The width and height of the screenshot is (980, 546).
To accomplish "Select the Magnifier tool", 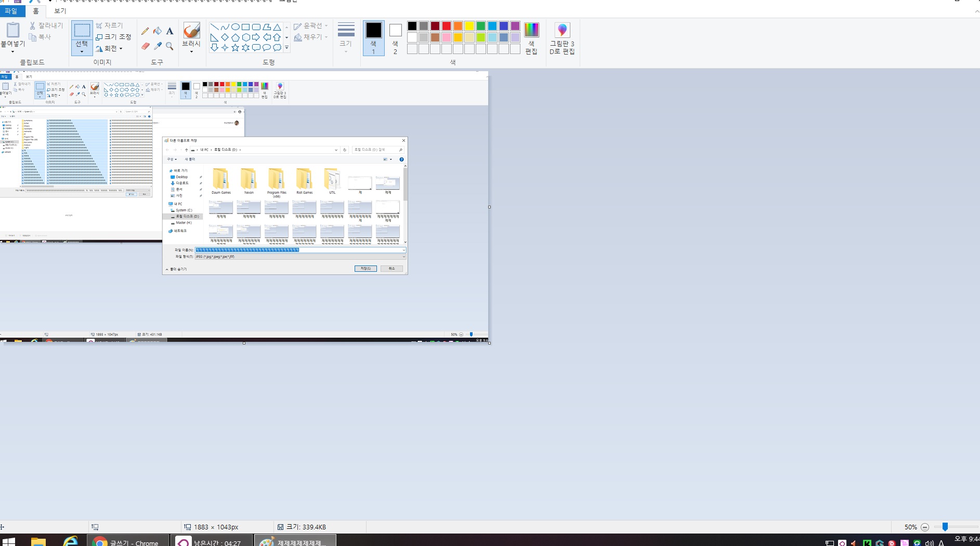I will (x=169, y=46).
